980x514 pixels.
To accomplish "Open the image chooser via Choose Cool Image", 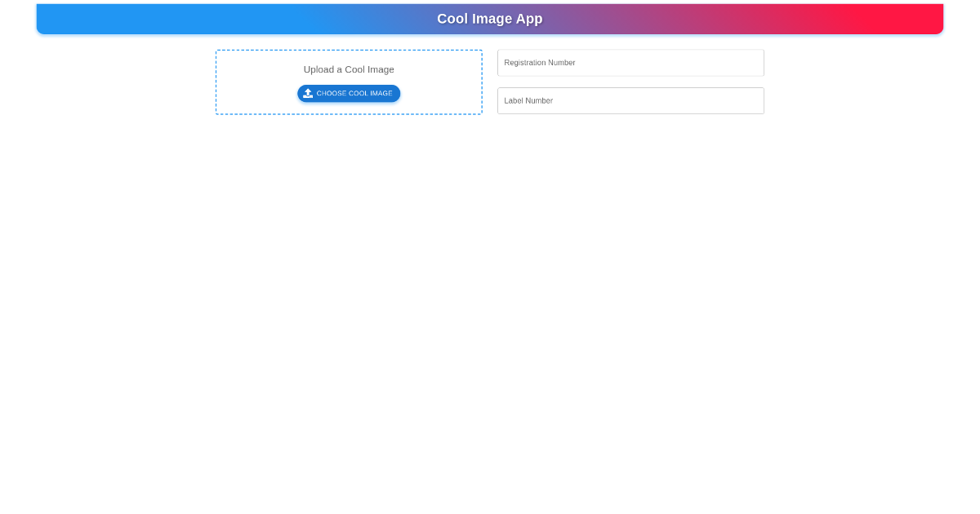I will pyautogui.click(x=349, y=93).
